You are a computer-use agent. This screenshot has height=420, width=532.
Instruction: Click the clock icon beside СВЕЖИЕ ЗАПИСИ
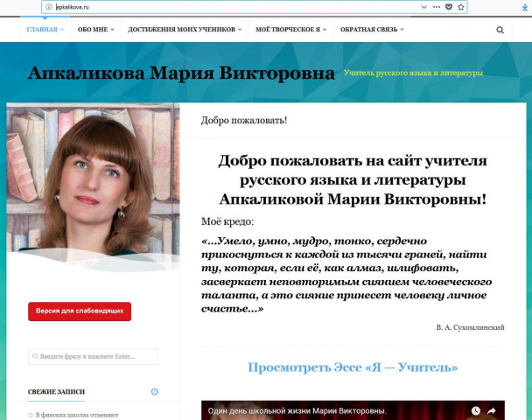(x=154, y=391)
